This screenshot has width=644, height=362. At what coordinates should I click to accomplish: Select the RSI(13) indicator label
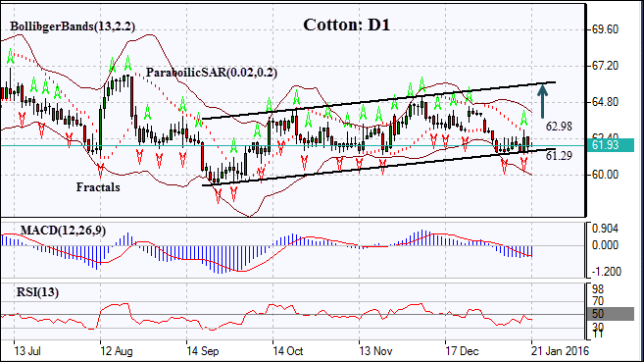point(37,292)
